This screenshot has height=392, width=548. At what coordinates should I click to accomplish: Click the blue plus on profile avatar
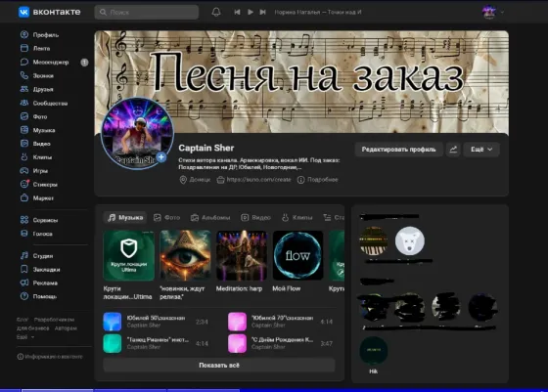click(161, 157)
